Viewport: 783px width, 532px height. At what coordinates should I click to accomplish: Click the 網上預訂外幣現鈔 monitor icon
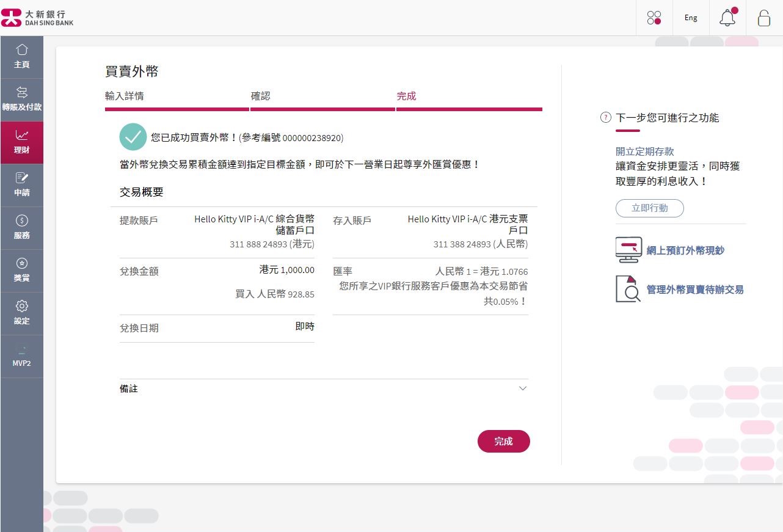coord(628,249)
